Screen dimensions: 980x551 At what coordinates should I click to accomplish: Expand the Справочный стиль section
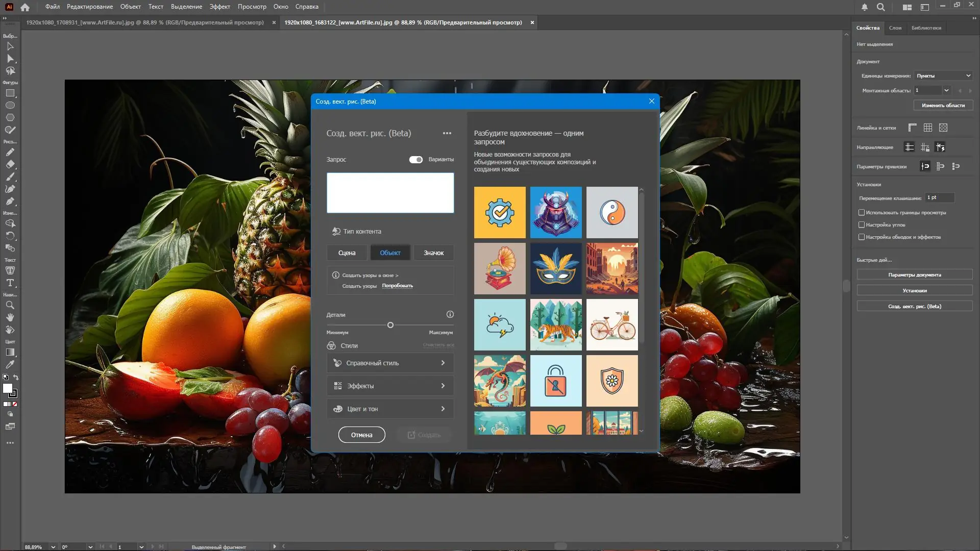[x=390, y=363]
